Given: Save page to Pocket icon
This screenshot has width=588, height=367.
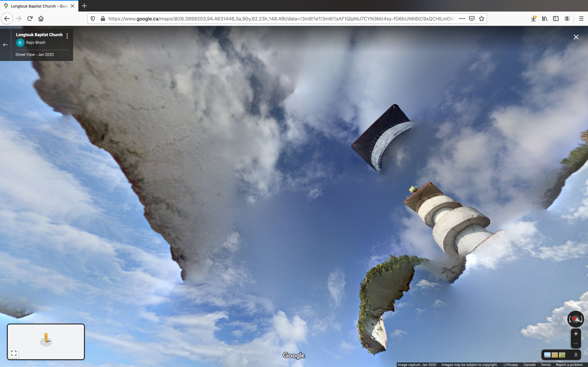Looking at the screenshot, I should pos(472,19).
